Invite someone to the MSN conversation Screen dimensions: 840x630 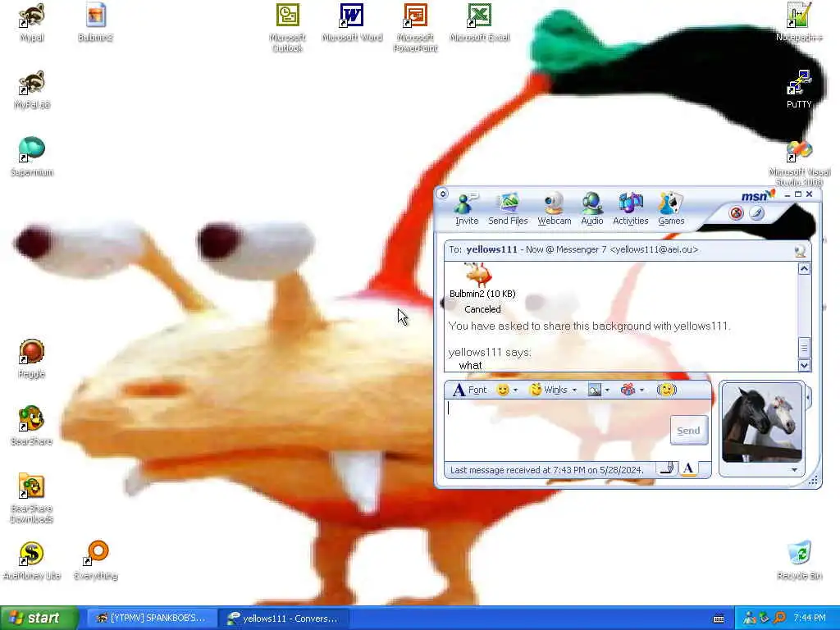(x=467, y=209)
